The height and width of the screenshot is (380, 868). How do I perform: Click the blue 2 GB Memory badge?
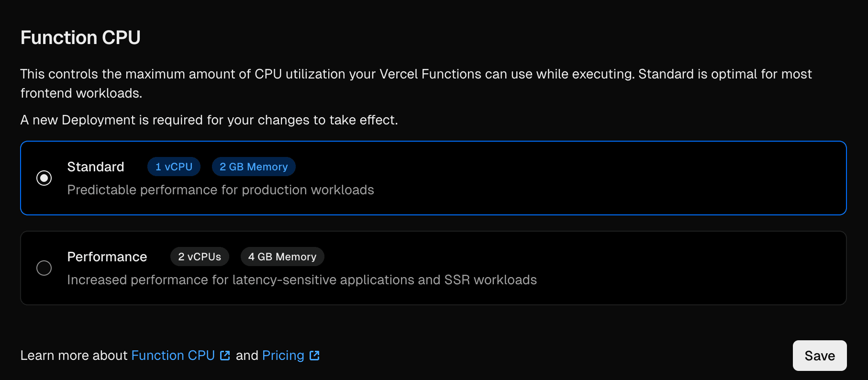coord(254,167)
